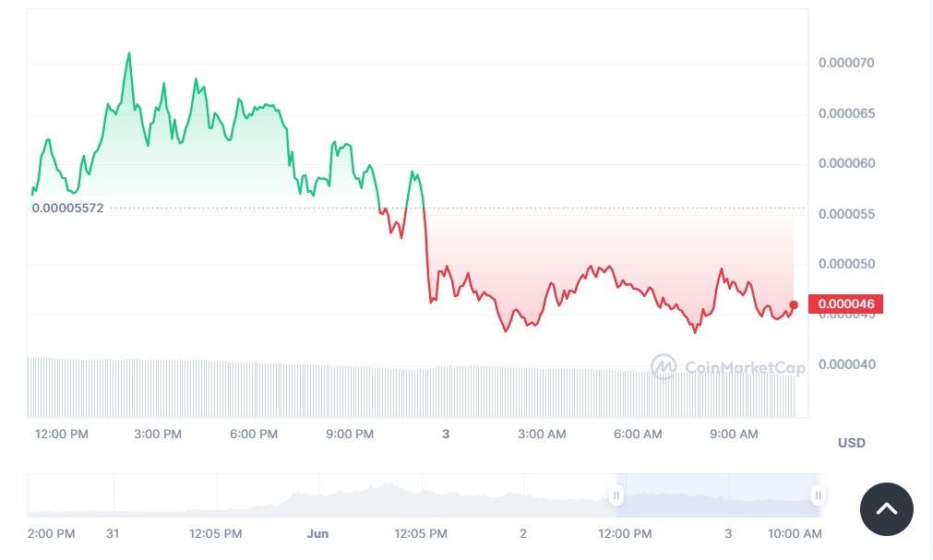Click the 0.00005572 opening price label
This screenshot has width=933, height=560.
pos(67,208)
